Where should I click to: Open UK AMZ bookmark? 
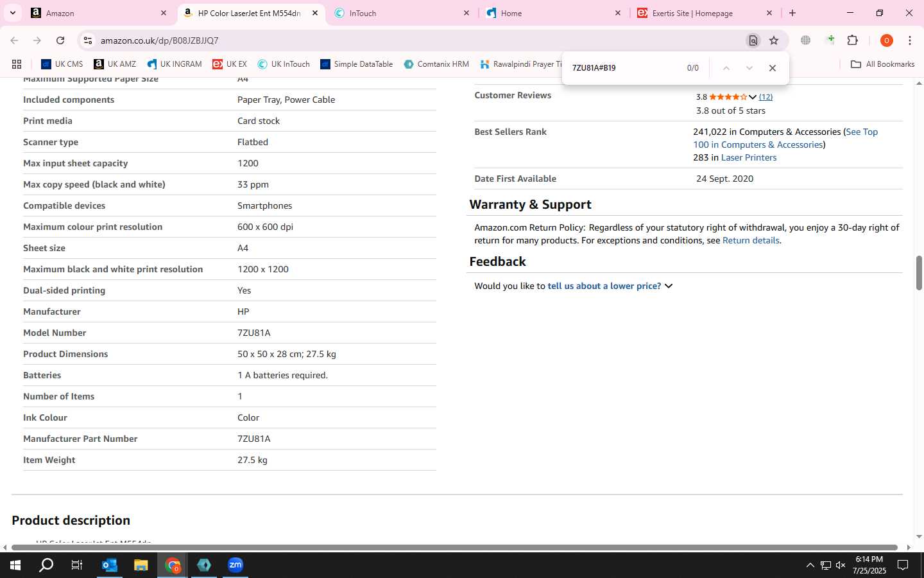115,64
